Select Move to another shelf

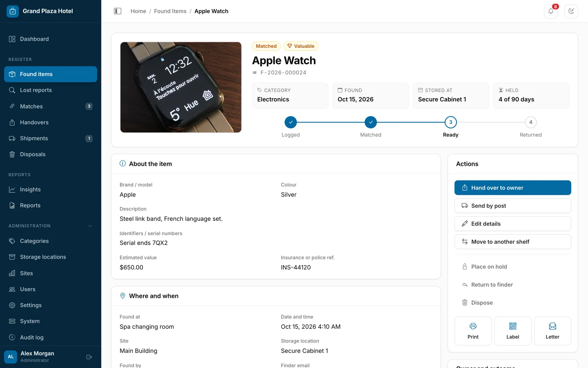[513, 242]
